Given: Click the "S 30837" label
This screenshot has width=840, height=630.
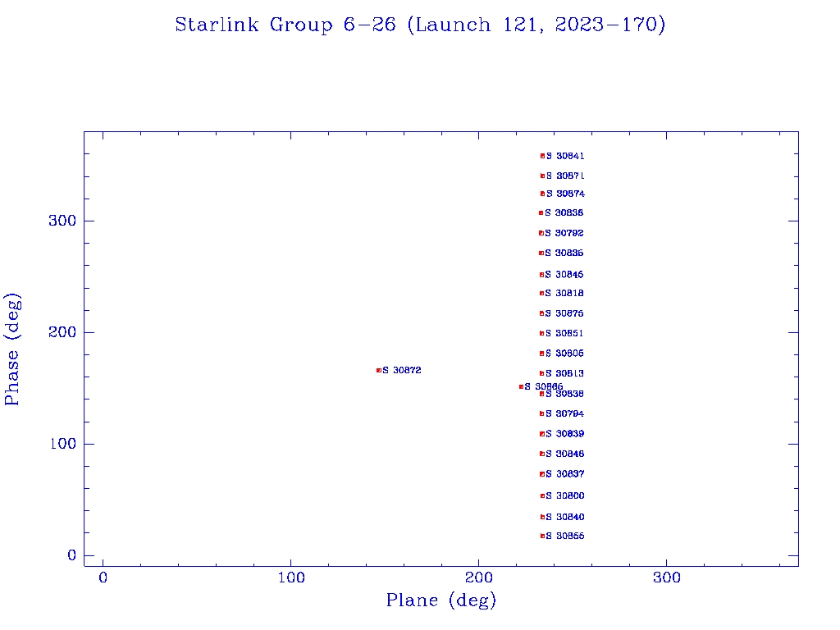Looking at the screenshot, I should click(x=564, y=474).
